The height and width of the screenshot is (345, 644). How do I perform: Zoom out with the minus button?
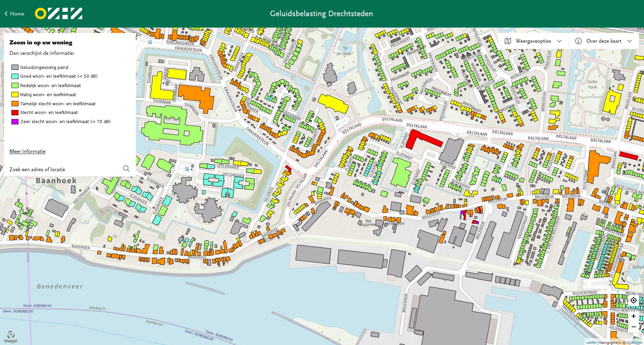coord(633,327)
